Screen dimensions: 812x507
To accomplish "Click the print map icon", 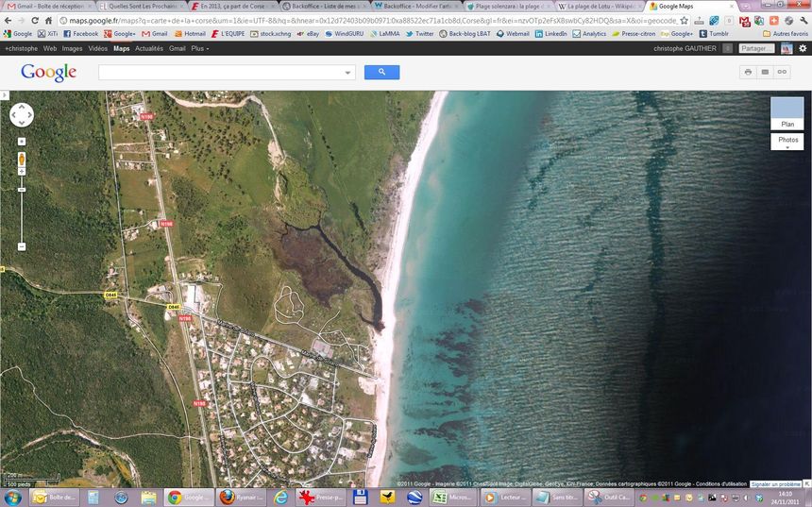I will pos(748,72).
